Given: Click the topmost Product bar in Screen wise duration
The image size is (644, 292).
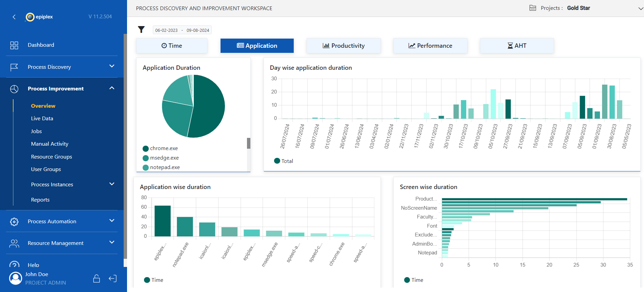Looking at the screenshot, I should (534, 199).
